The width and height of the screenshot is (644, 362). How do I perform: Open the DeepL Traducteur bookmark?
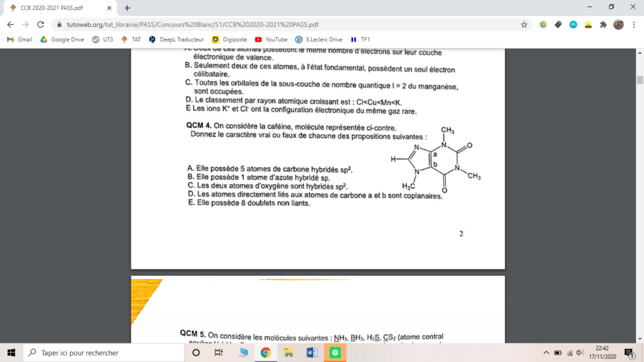[176, 39]
